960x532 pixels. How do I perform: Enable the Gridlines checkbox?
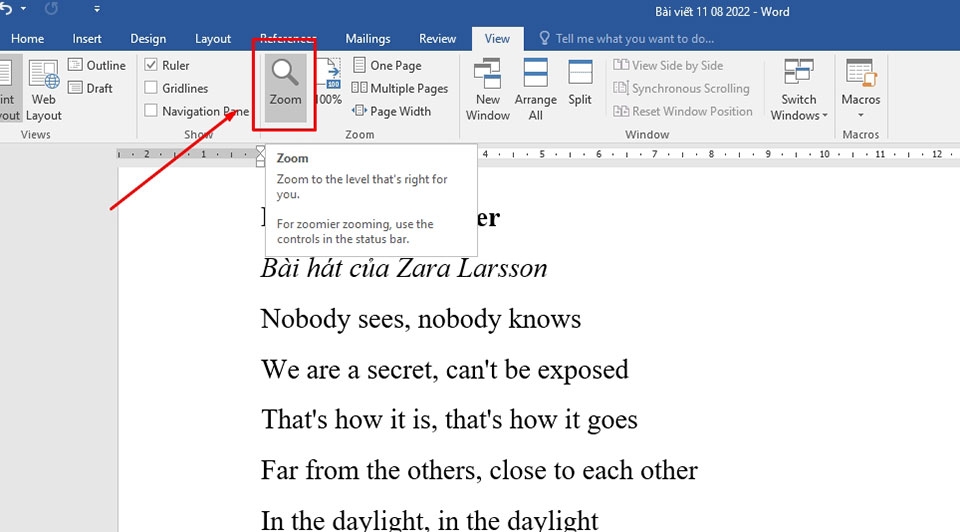click(x=151, y=88)
